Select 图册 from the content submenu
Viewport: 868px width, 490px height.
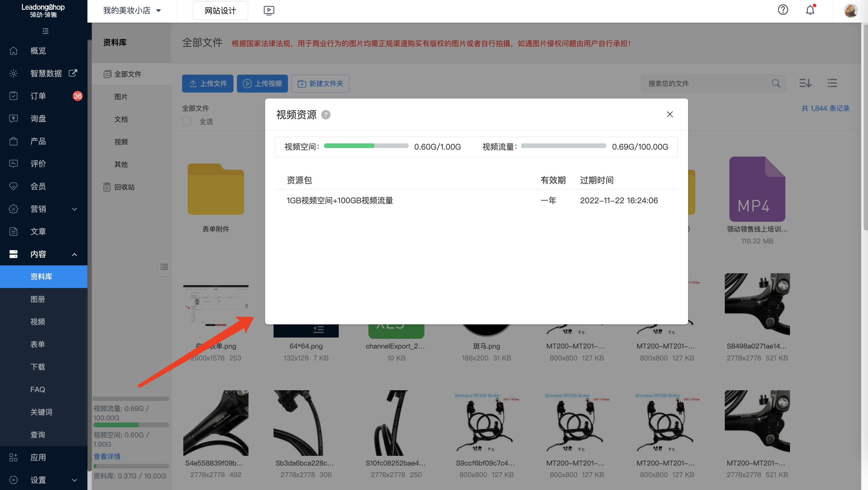[38, 299]
